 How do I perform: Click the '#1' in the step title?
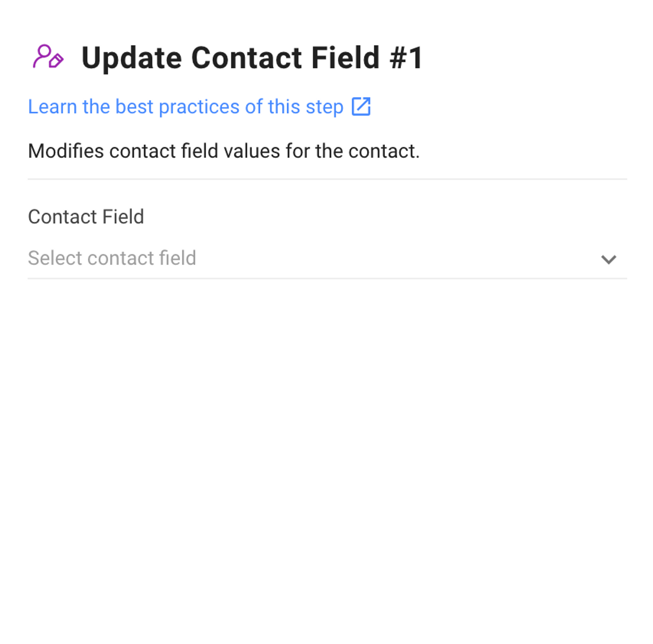406,58
